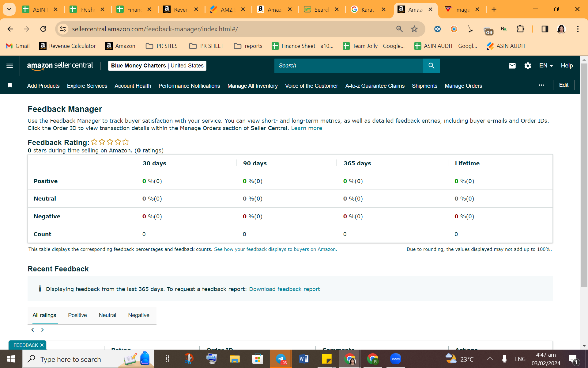
Task: Click the Amazon Seller Central logo
Action: click(x=60, y=66)
